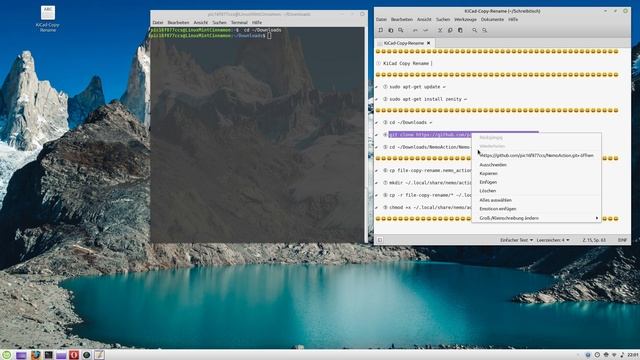This screenshot has height=360, width=640.
Task: Open the Suchen menu in the text editor
Action: [443, 19]
